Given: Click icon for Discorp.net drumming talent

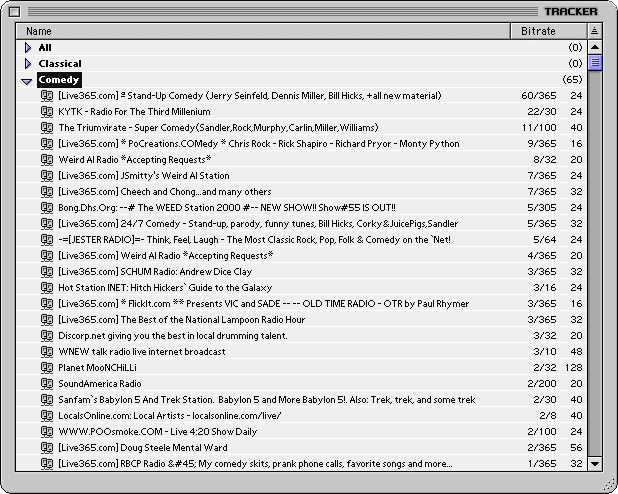Looking at the screenshot, I should 47,336.
